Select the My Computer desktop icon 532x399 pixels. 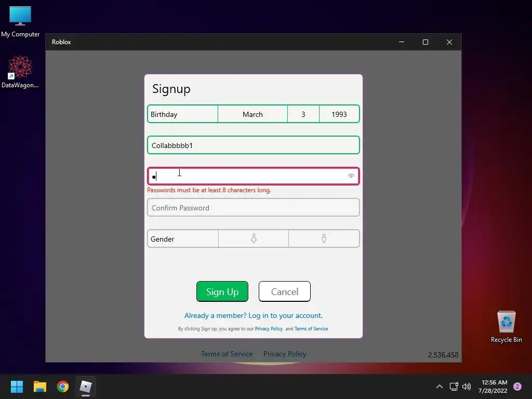tap(20, 22)
